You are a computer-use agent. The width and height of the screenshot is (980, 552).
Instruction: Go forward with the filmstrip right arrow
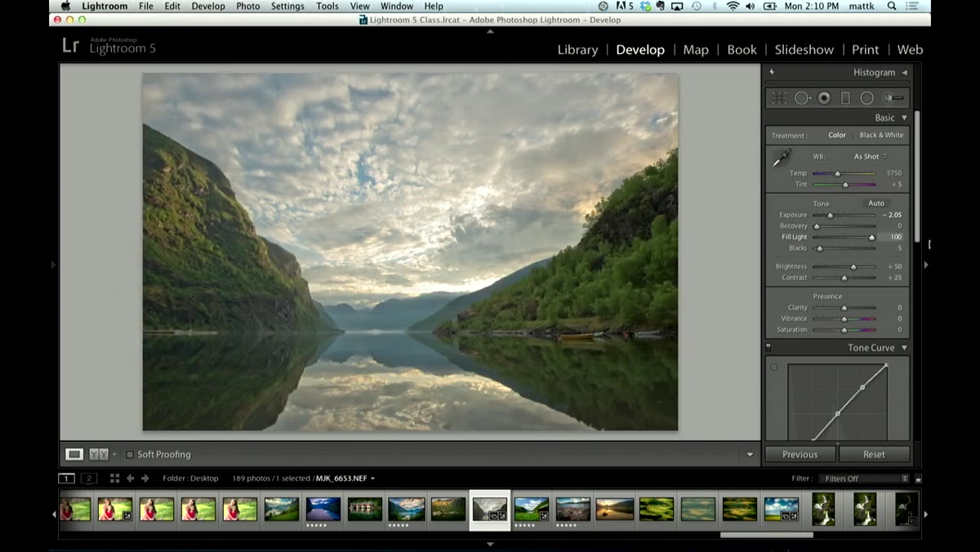(145, 479)
